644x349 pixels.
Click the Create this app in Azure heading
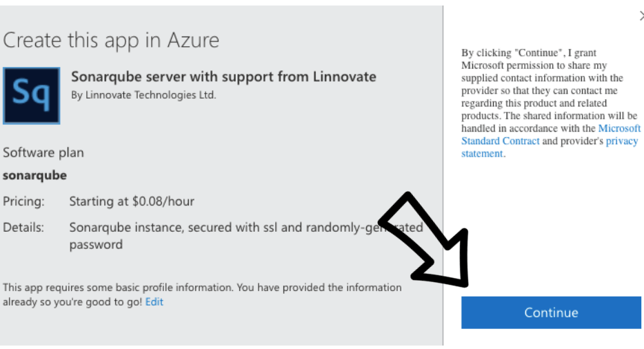point(111,41)
